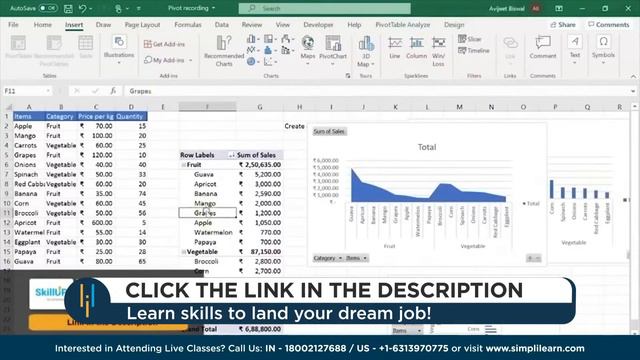Click the Waterfall or Stock chart icon
Viewport: 640px width, 360px height.
pos(286,39)
